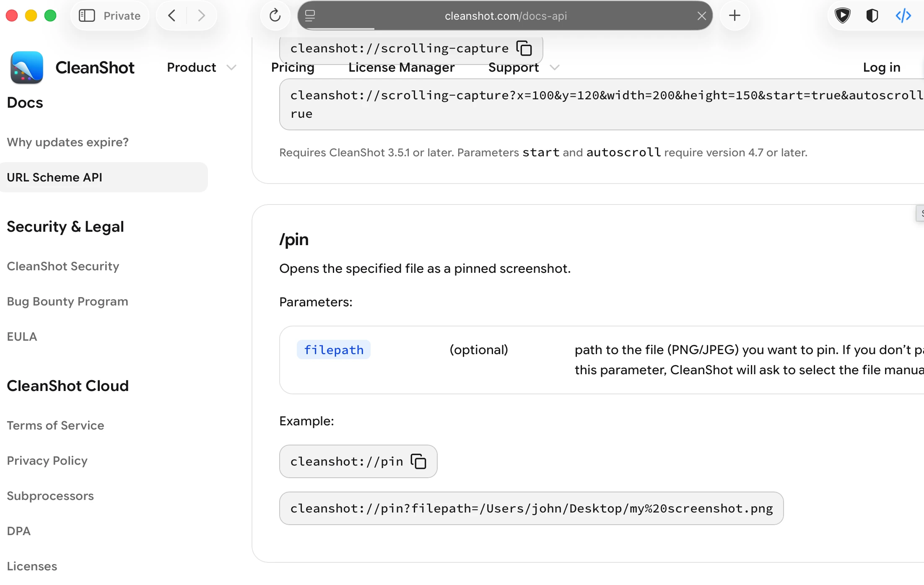
Task: Reload the current page
Action: click(x=275, y=16)
